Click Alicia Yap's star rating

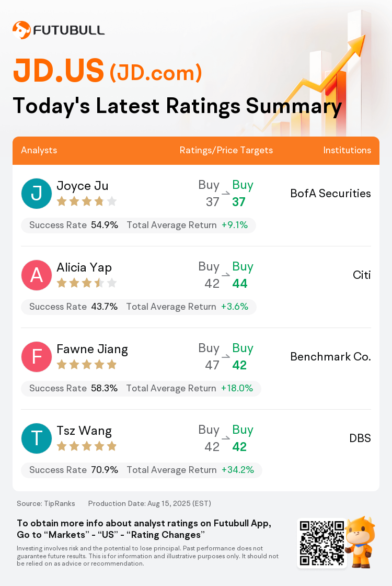(87, 283)
